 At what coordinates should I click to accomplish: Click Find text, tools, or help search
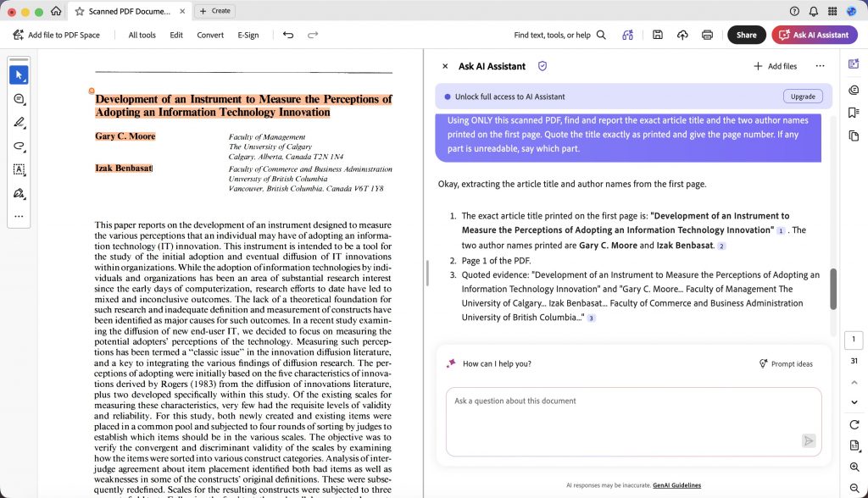click(x=559, y=35)
